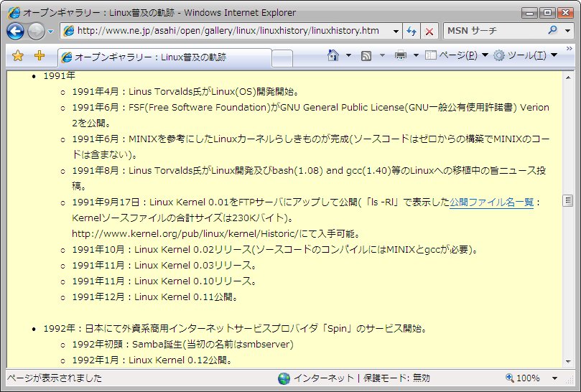581x392 pixels.
Task: Open the search provider options dropdown
Action: click(567, 31)
